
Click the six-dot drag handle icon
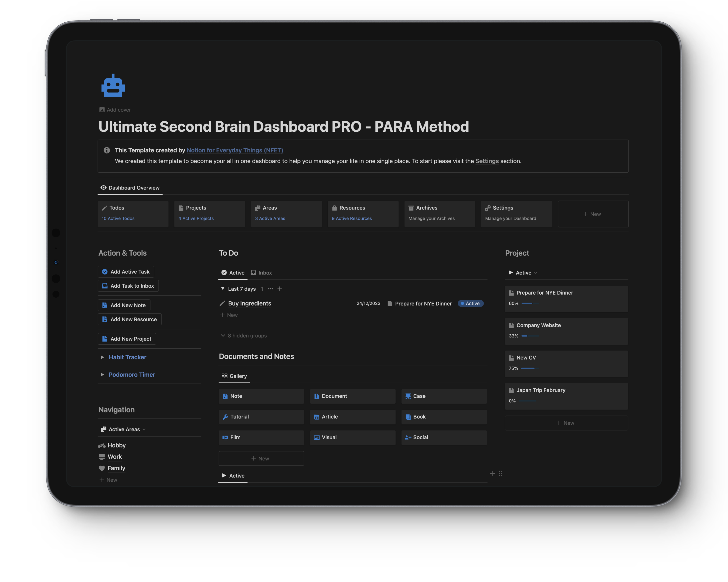coord(500,474)
